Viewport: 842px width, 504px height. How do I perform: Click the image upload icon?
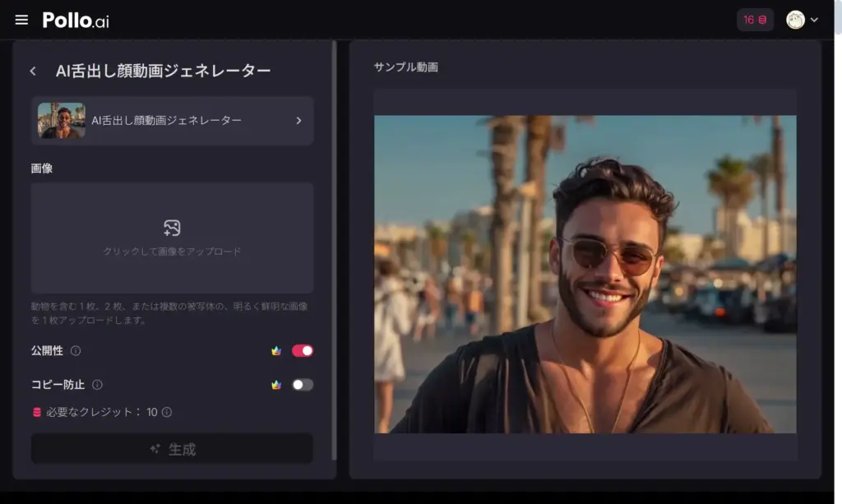point(172,228)
